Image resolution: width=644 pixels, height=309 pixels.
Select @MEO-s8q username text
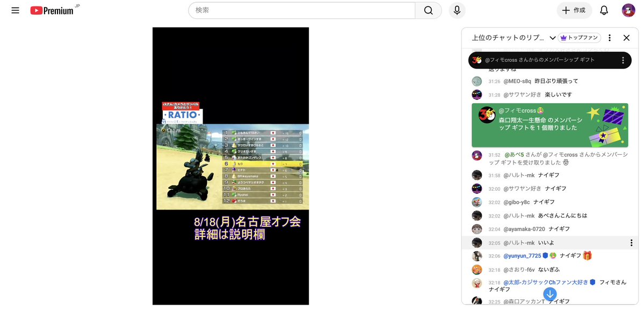click(x=517, y=81)
